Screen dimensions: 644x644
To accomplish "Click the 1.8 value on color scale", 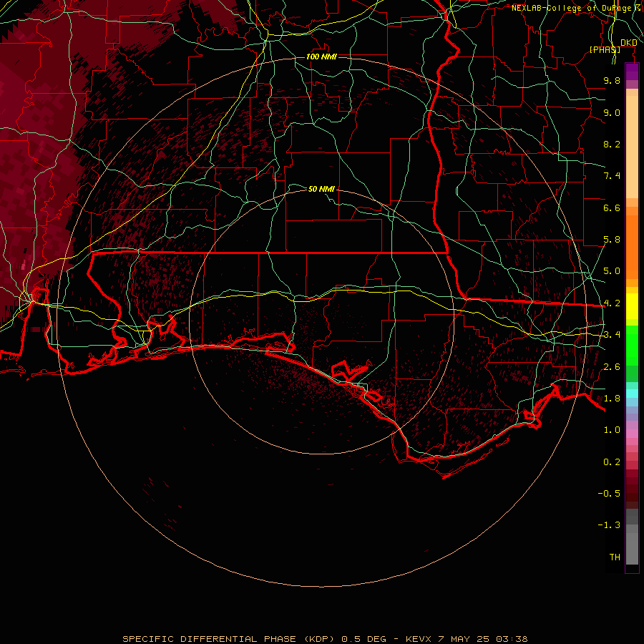I will (612, 399).
